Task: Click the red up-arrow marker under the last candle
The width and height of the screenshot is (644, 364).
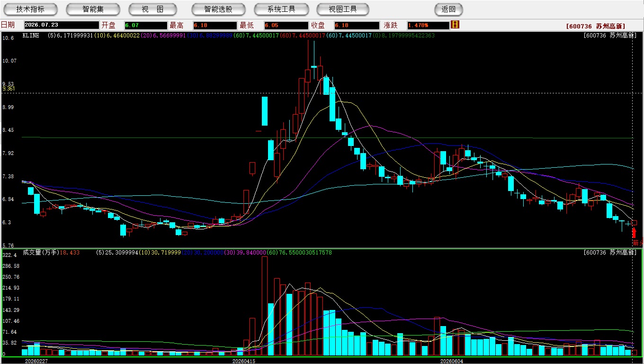Action: pos(634,233)
